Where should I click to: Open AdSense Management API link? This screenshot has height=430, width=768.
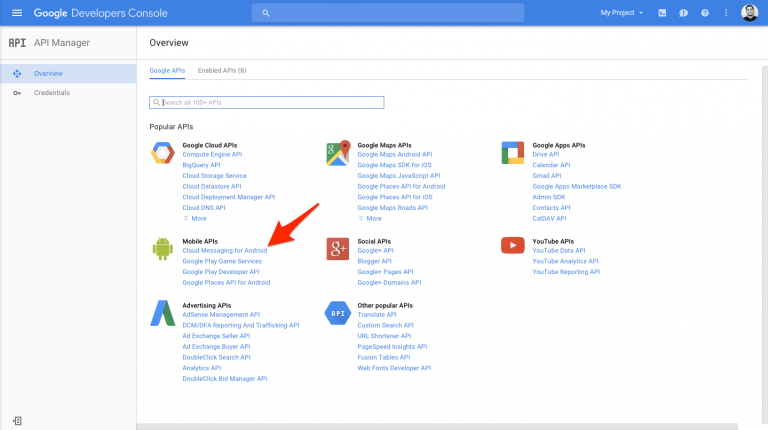pos(221,314)
